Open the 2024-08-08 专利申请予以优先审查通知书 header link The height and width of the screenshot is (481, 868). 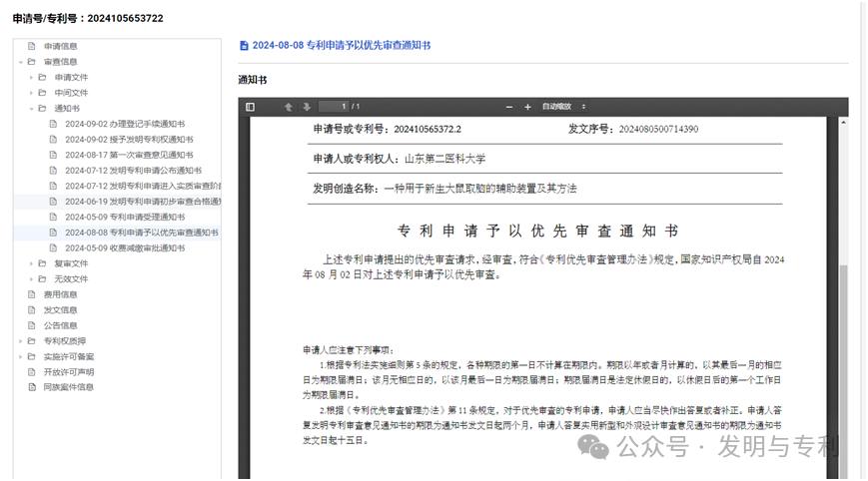coord(341,45)
